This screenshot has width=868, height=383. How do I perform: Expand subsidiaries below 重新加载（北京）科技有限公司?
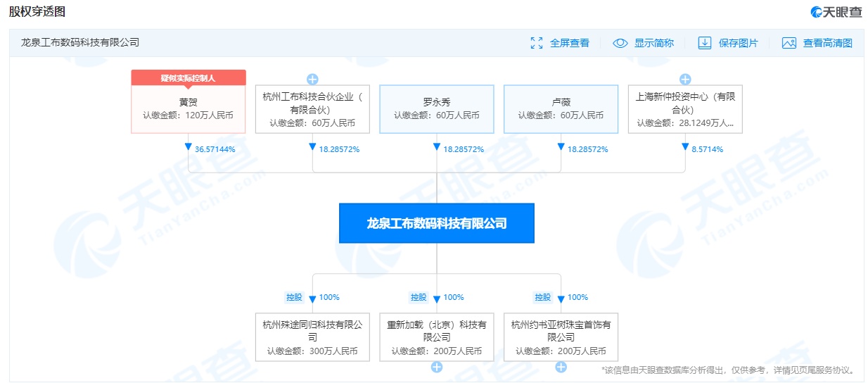click(437, 367)
